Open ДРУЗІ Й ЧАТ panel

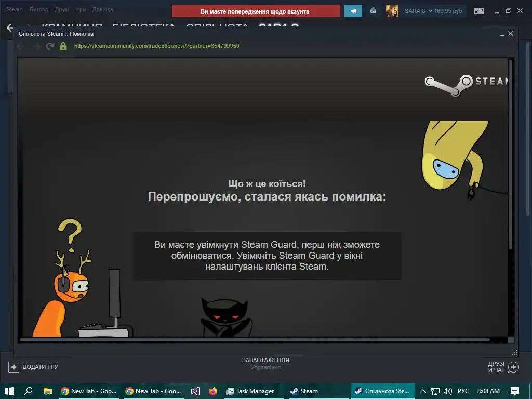[496, 367]
